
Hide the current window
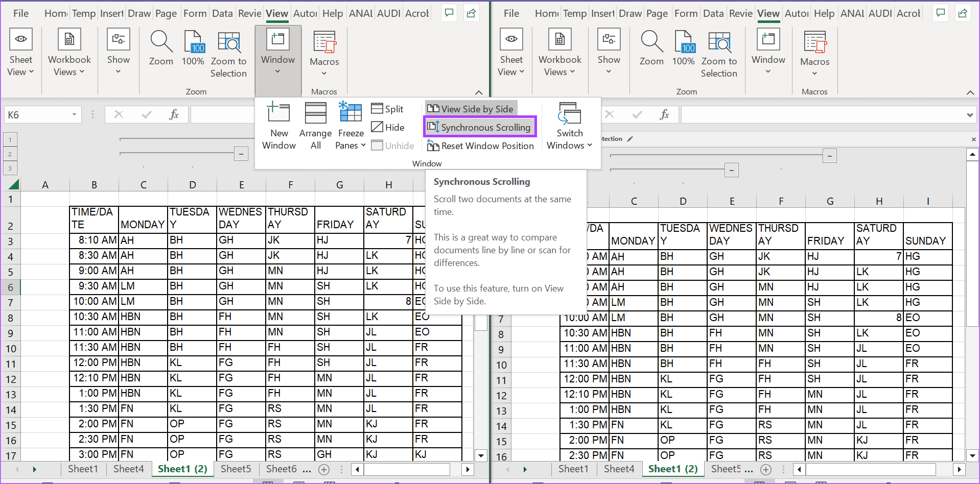tap(387, 127)
